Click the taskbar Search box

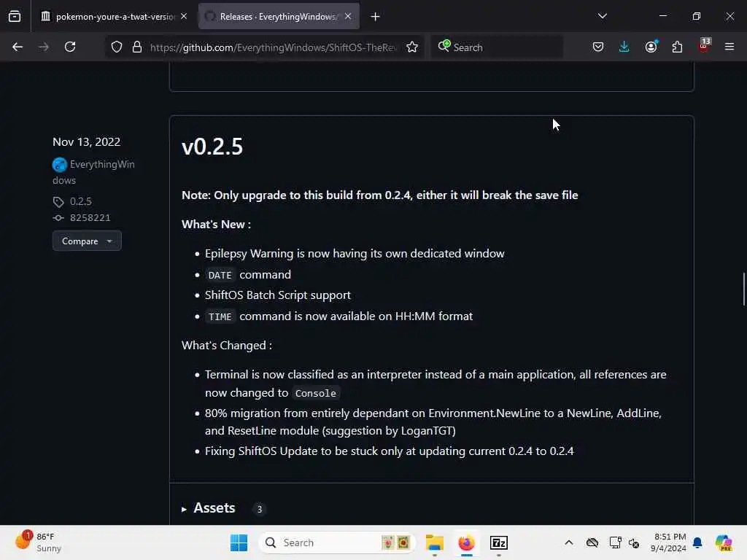337,542
